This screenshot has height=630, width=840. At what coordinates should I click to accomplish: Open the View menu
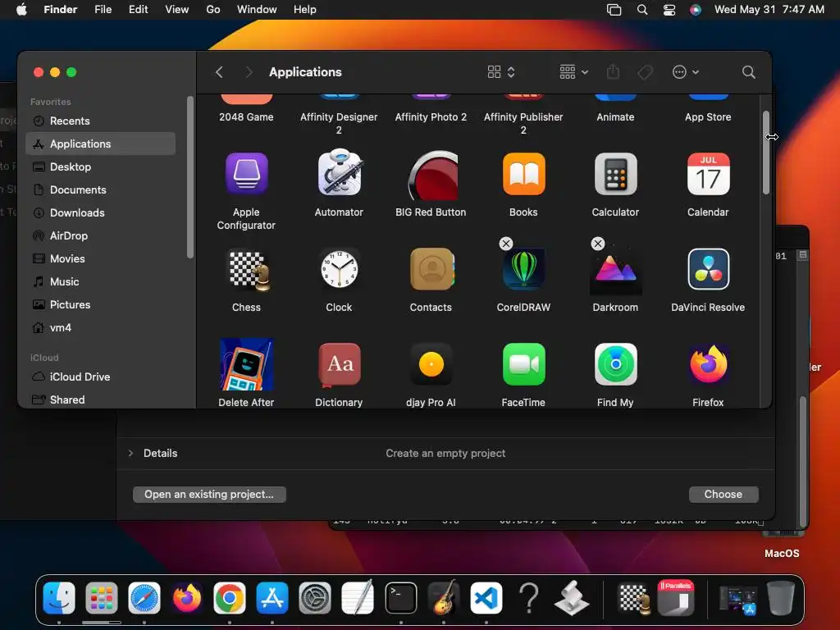click(x=177, y=10)
